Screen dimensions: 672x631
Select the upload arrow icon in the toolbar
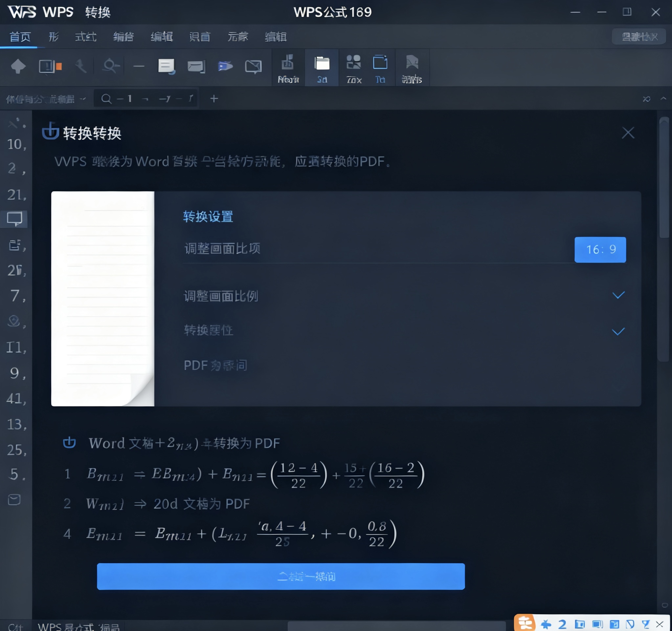[x=19, y=66]
